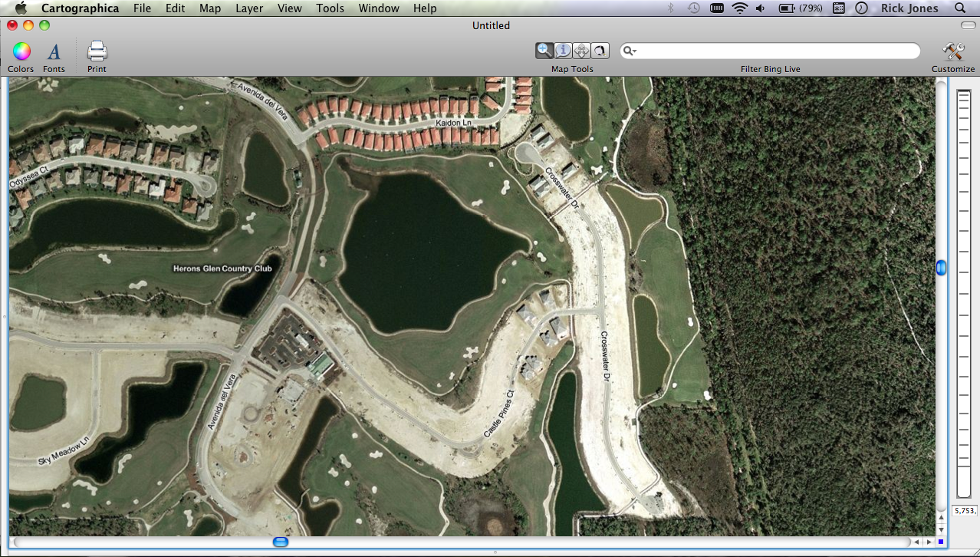This screenshot has height=557, width=980.
Task: Expand the search filter magnifier dropdown
Action: click(630, 51)
